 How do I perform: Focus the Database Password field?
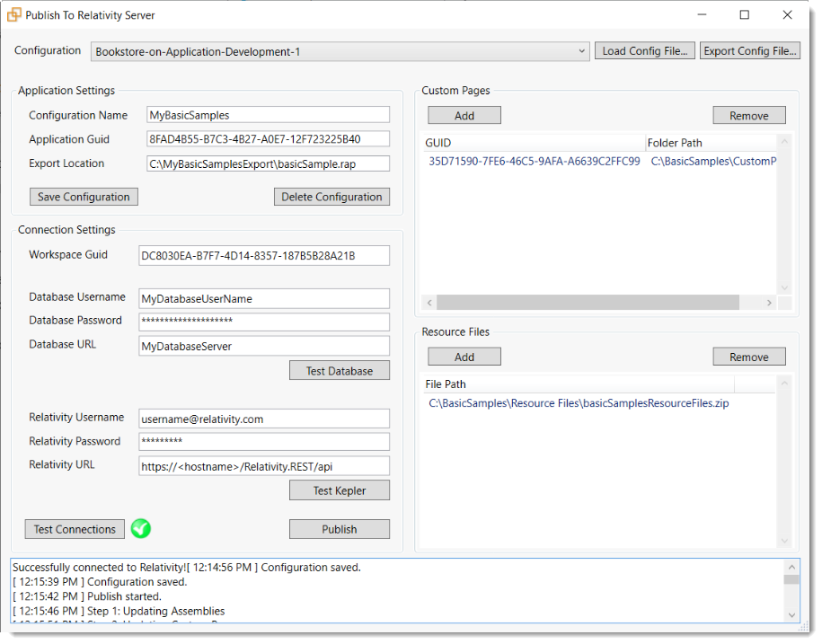pos(264,322)
